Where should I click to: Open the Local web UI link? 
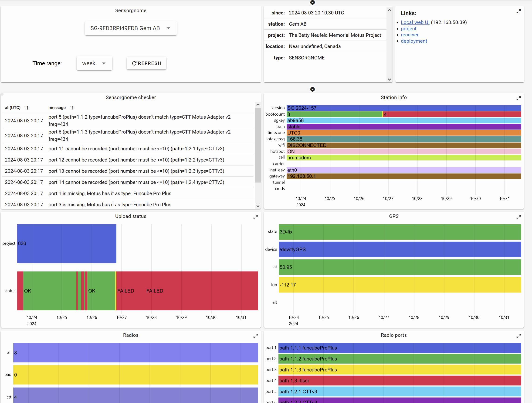pos(415,22)
